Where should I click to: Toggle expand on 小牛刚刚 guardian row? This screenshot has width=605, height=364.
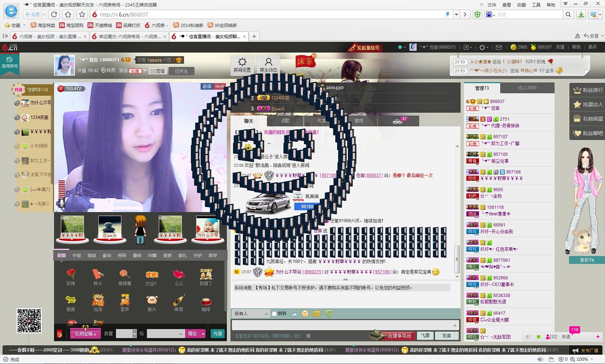17,146
